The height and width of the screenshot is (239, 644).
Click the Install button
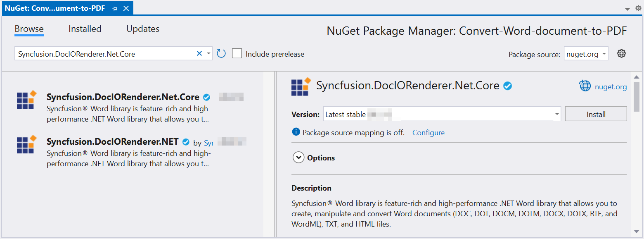coord(596,115)
